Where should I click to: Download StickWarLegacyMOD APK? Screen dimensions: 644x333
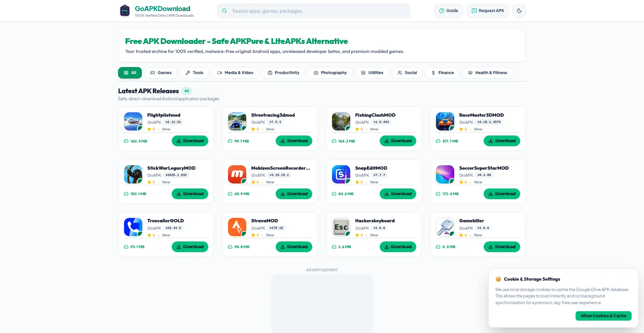click(190, 194)
